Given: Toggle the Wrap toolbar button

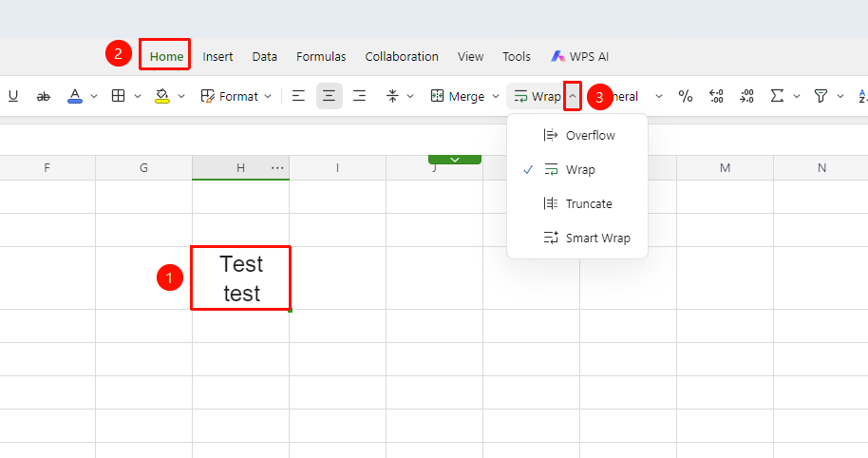Looking at the screenshot, I should [537, 96].
